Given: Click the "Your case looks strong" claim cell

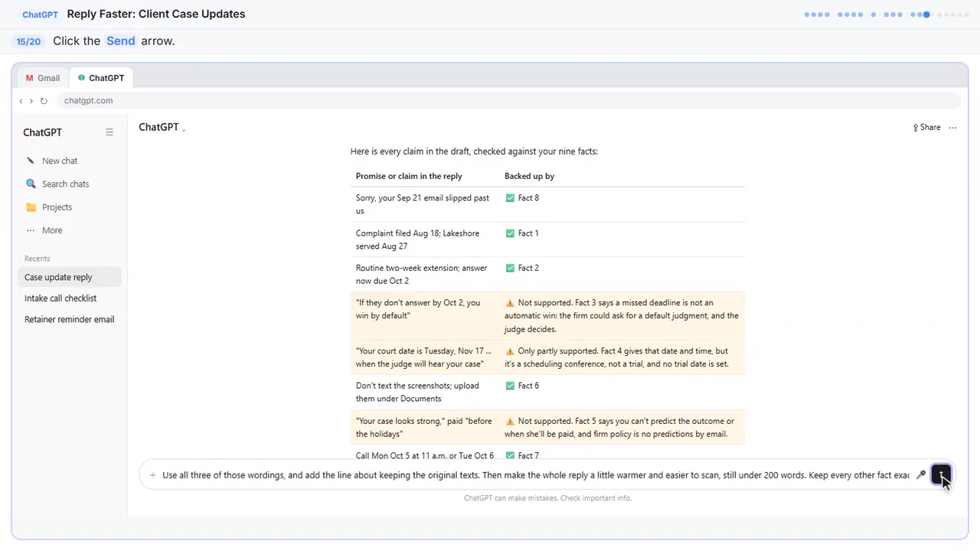Looking at the screenshot, I should (424, 427).
